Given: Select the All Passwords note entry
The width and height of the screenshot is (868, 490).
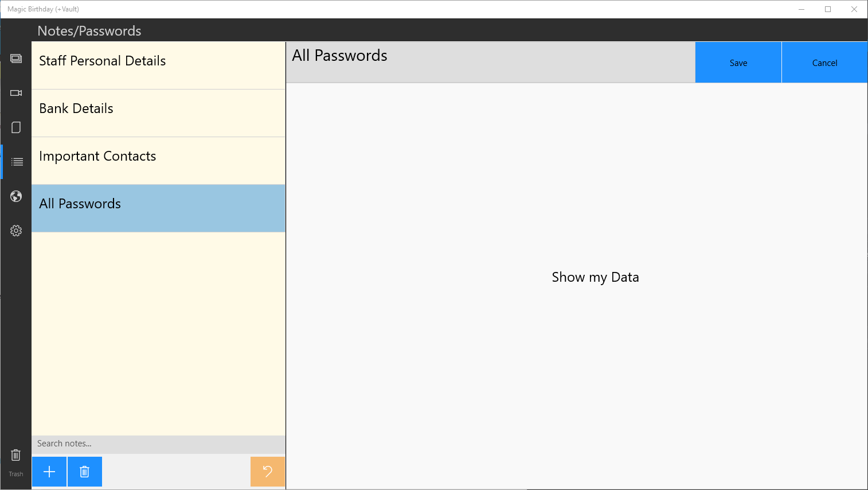Looking at the screenshot, I should tap(158, 208).
